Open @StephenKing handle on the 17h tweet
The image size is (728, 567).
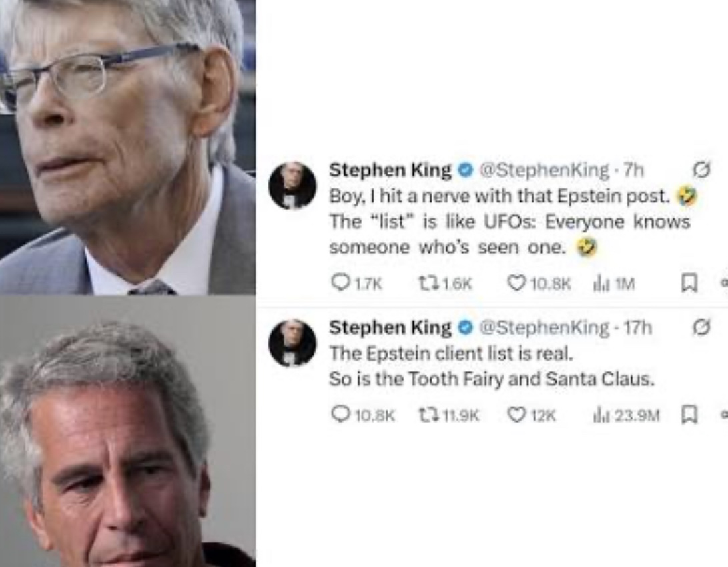point(542,328)
